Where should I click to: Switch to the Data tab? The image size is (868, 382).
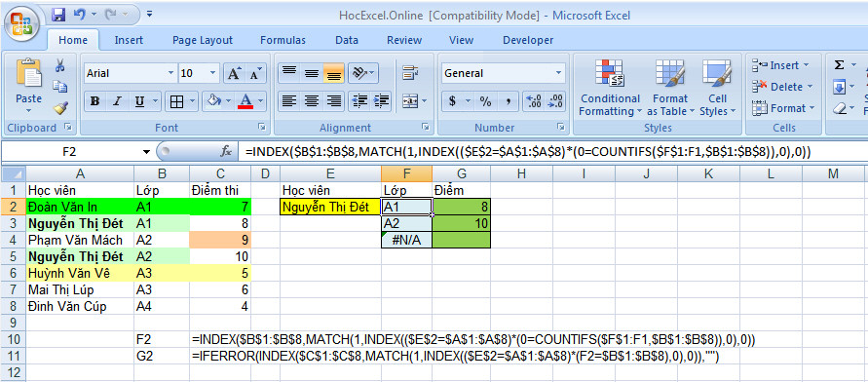pos(347,40)
